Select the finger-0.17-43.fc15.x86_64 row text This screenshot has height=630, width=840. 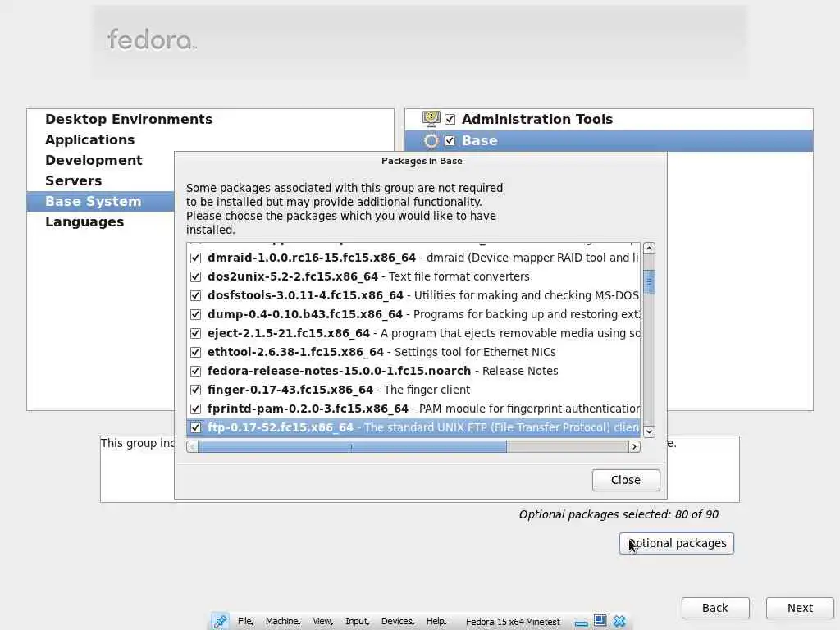pos(290,390)
